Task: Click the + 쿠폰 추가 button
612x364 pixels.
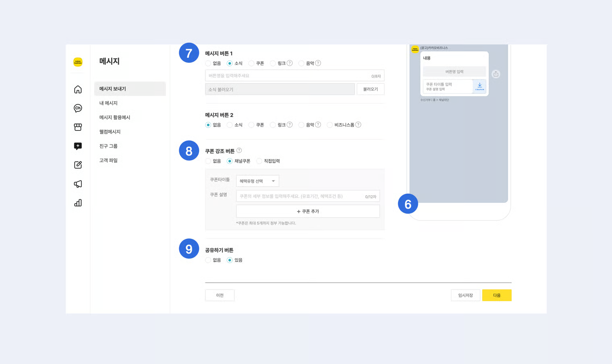Action: 308,211
